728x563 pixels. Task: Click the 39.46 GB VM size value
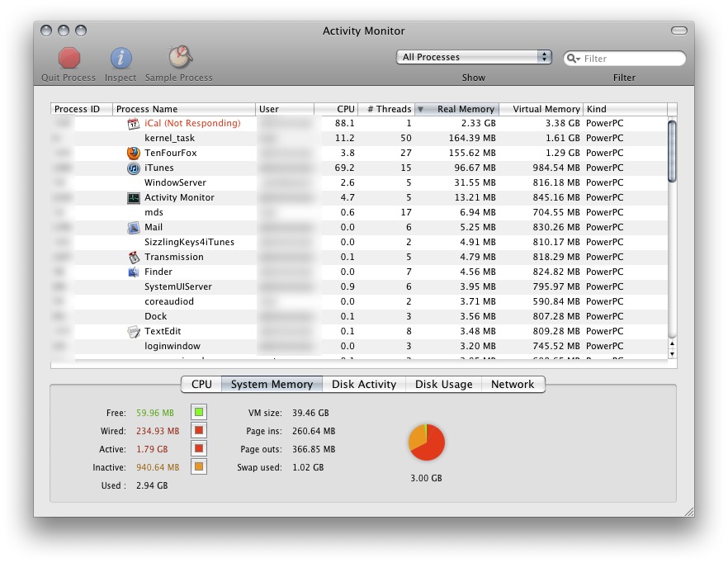(310, 413)
